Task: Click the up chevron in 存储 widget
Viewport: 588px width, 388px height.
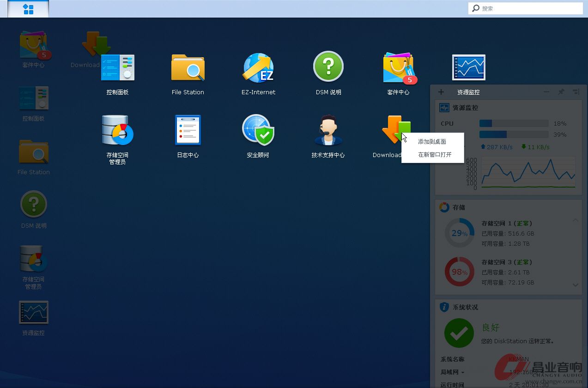Action: point(576,220)
